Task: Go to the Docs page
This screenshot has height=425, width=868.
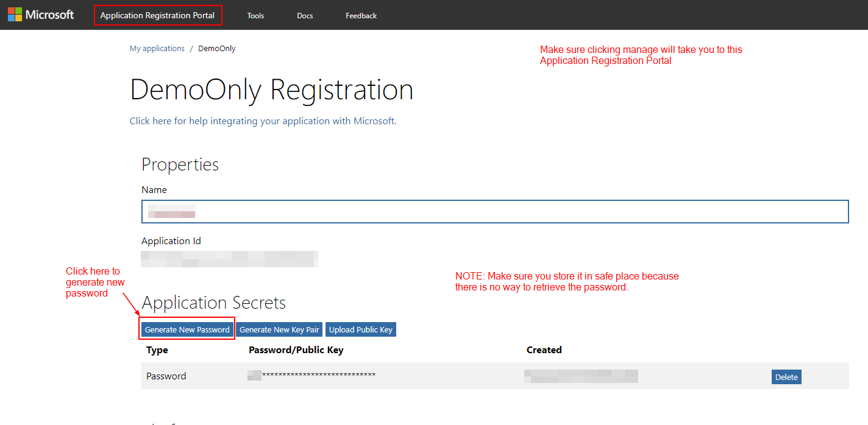Action: [x=305, y=16]
